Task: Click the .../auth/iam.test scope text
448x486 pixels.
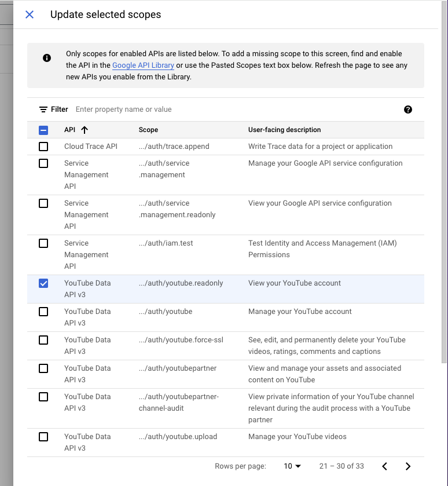Action: pos(166,243)
